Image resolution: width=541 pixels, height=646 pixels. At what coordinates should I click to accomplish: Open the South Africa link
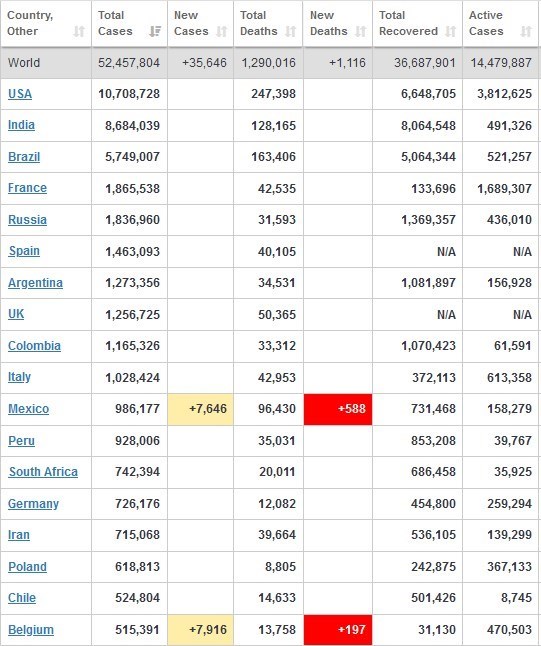43,472
